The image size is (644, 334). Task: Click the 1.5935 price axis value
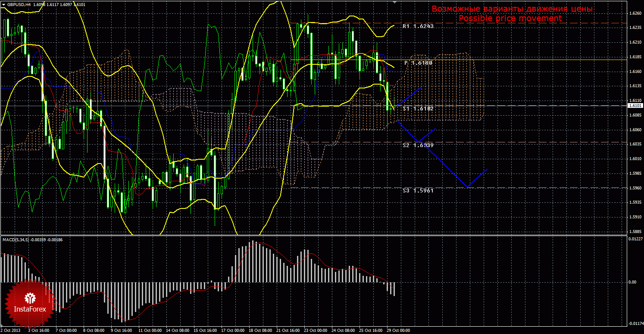tap(635, 202)
